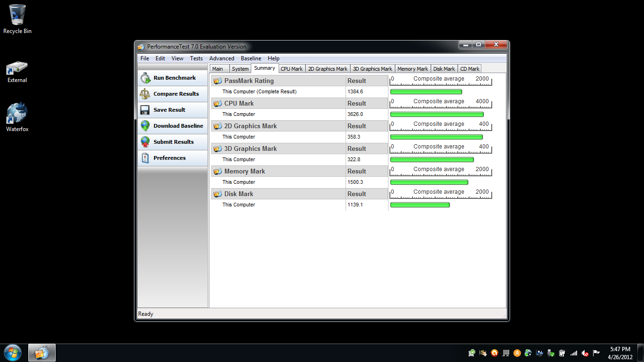Click the Compare Results scales icon
644x362 pixels.
145,94
